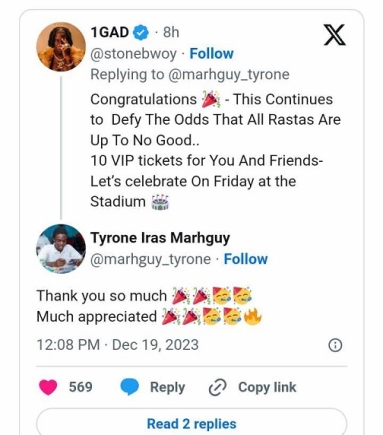Open the @marhguy_tyrone mention in the reply line

(x=229, y=75)
